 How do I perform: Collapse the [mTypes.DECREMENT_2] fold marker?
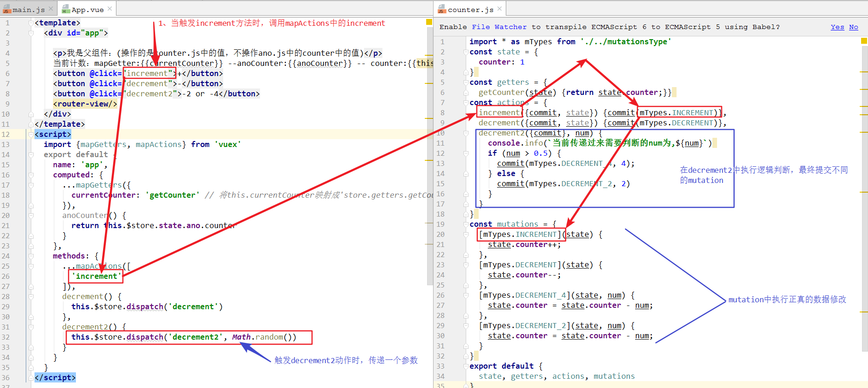point(466,325)
